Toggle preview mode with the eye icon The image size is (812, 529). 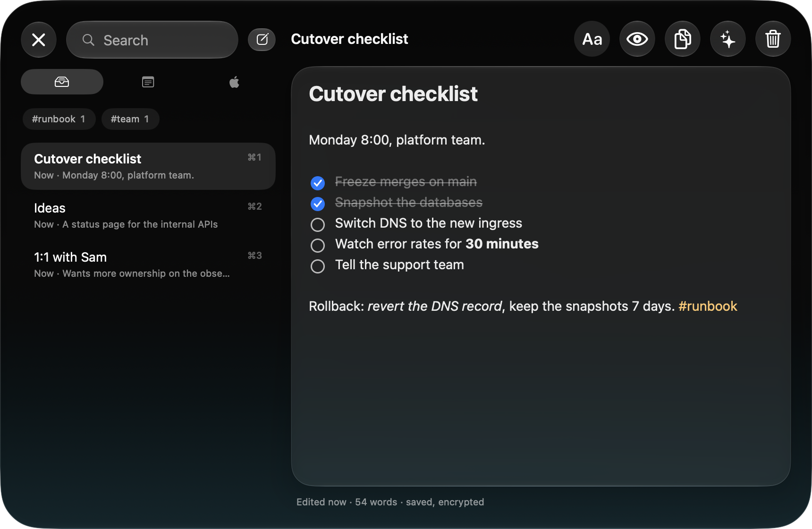(637, 39)
